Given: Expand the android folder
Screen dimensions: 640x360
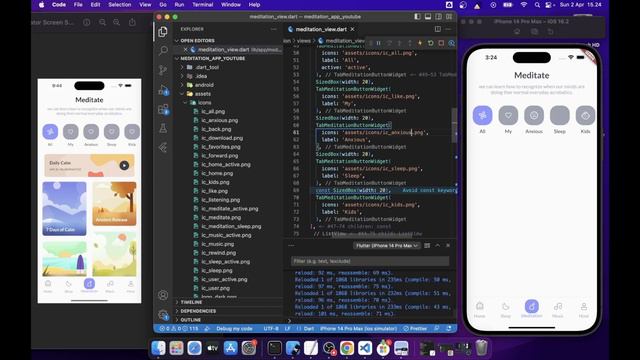Looking at the screenshot, I should (204, 85).
